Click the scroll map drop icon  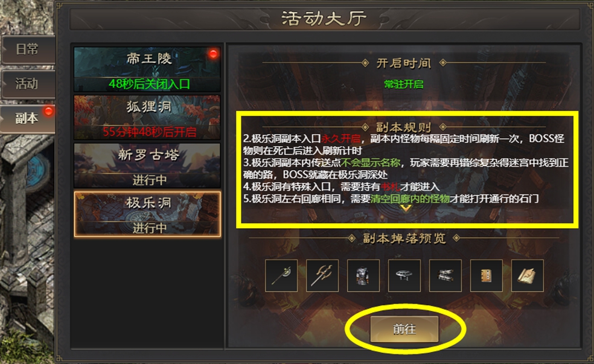pyautogui.click(x=527, y=275)
